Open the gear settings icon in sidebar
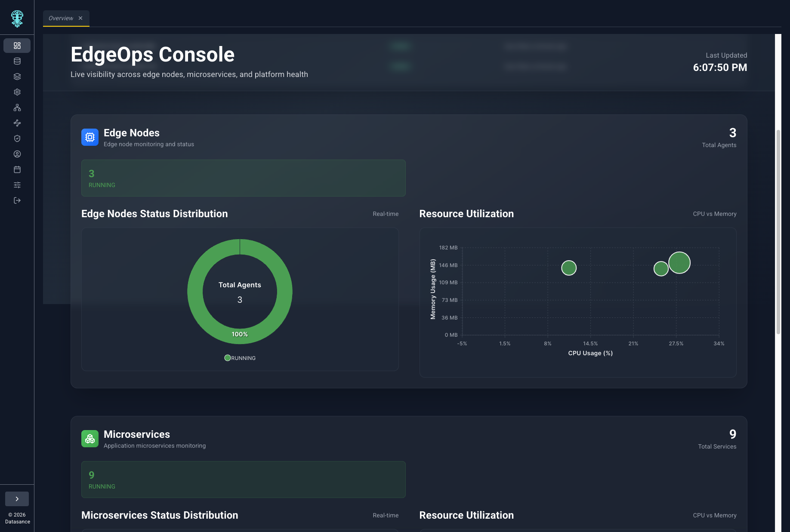The height and width of the screenshot is (532, 790). click(x=17, y=92)
